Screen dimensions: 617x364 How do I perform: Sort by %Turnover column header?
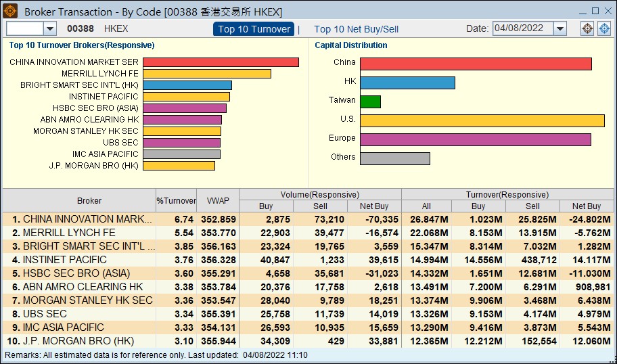click(176, 201)
